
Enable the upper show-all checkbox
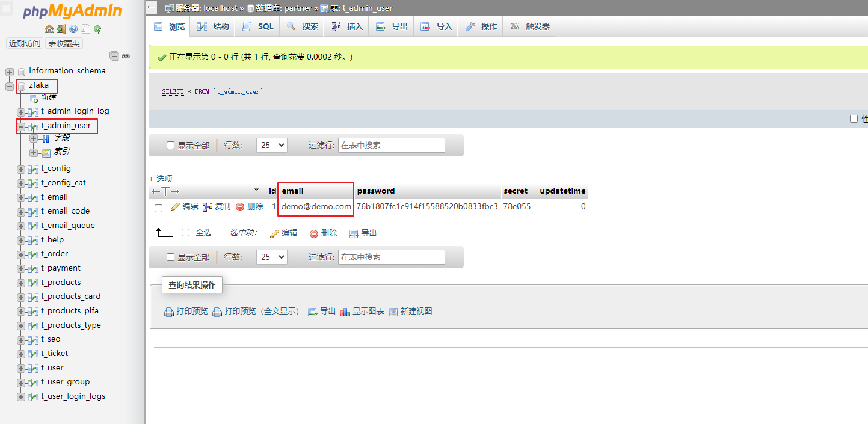point(170,146)
